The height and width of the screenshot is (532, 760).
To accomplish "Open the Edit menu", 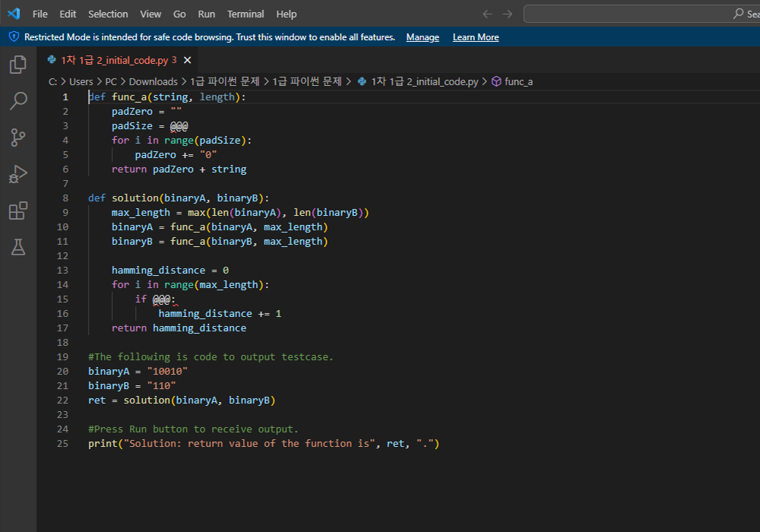I will click(x=68, y=14).
